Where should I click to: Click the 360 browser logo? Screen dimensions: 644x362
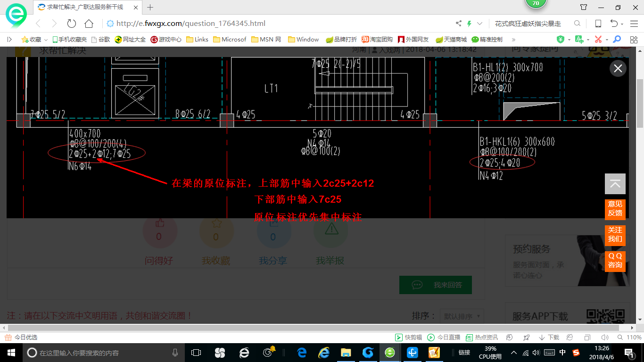pos(17,15)
